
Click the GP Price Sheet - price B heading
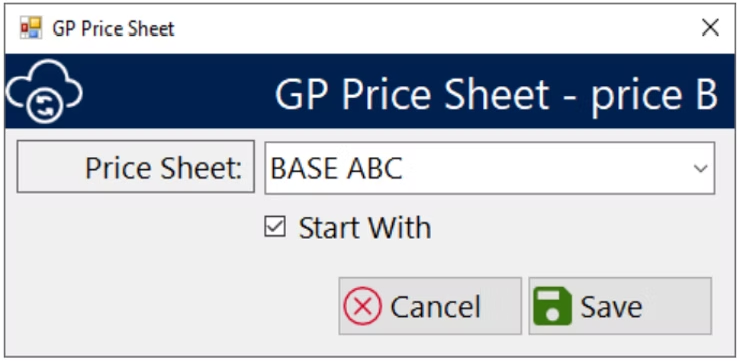tap(496, 94)
